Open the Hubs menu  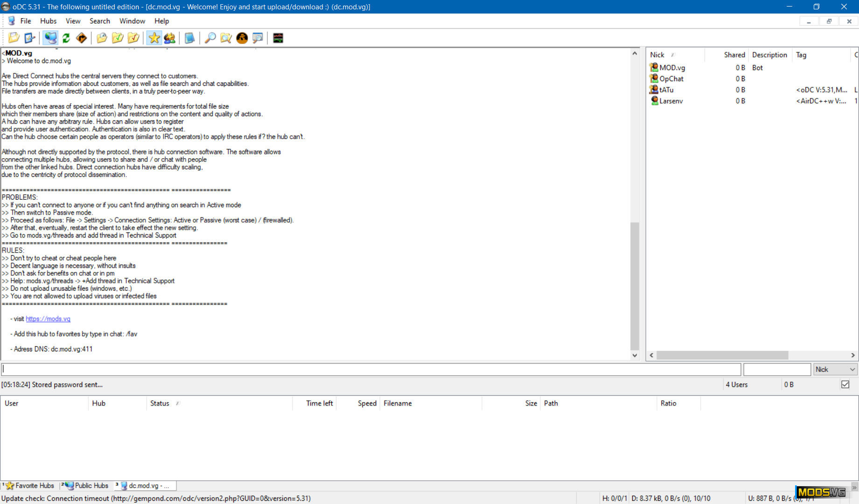pos(48,21)
